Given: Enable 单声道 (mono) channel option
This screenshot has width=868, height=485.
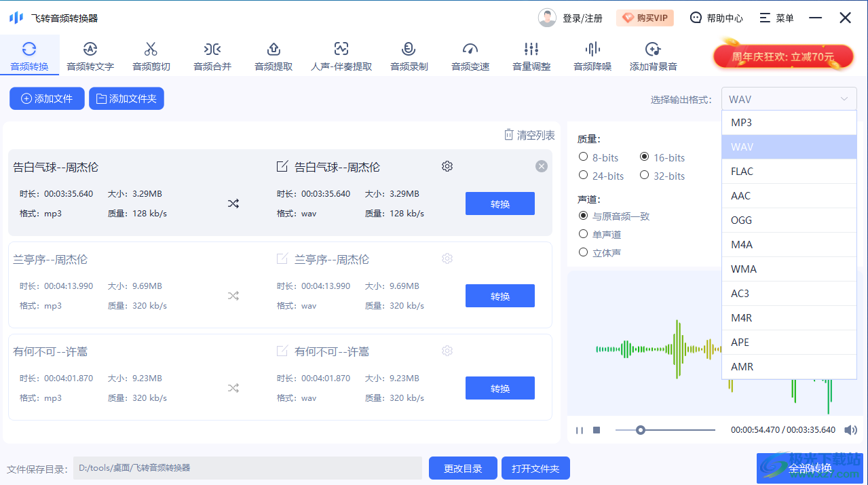Looking at the screenshot, I should point(583,233).
